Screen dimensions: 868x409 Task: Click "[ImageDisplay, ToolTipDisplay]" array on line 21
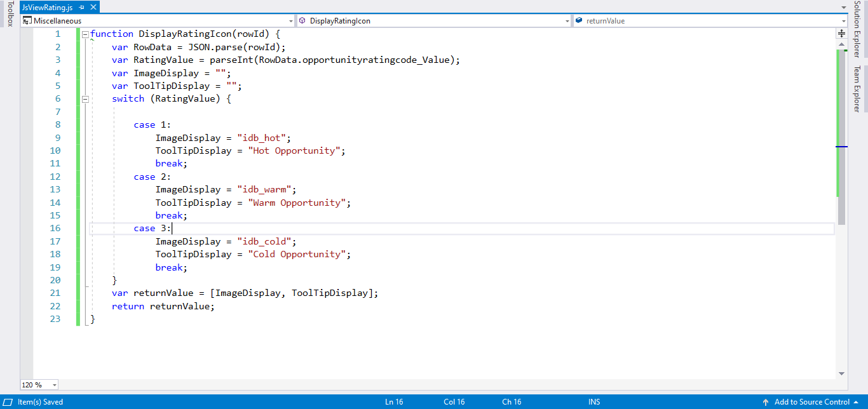pos(291,293)
